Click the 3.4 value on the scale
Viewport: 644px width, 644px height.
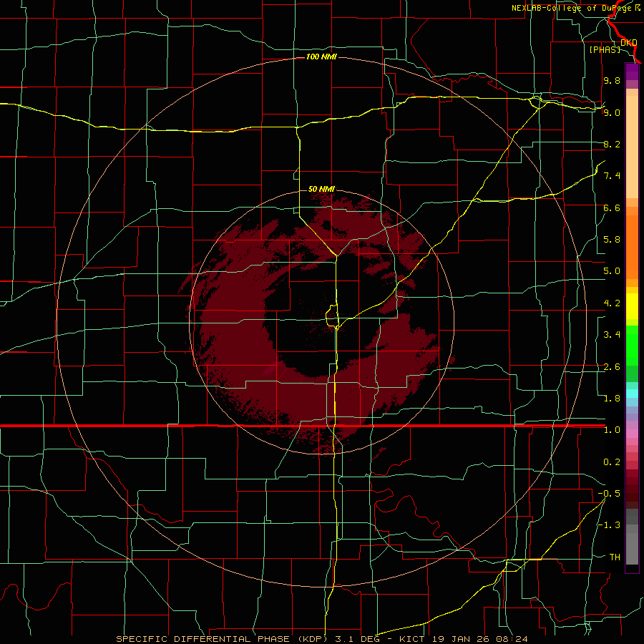pos(612,335)
